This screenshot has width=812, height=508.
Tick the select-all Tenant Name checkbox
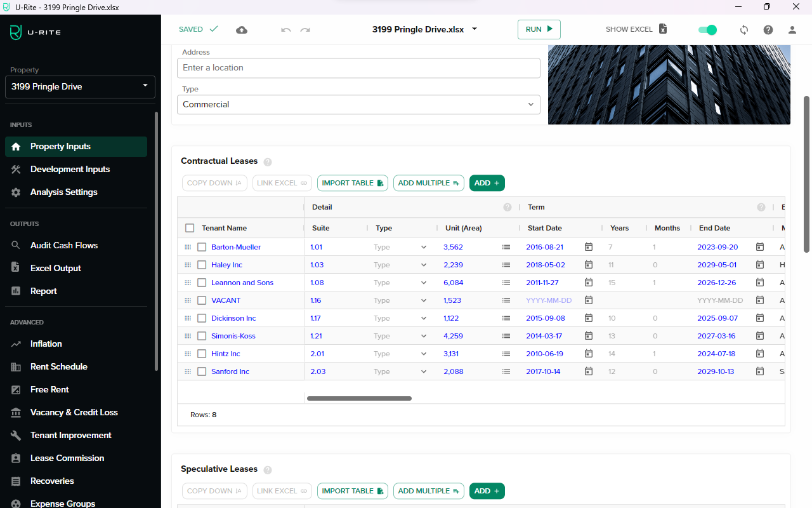point(190,228)
